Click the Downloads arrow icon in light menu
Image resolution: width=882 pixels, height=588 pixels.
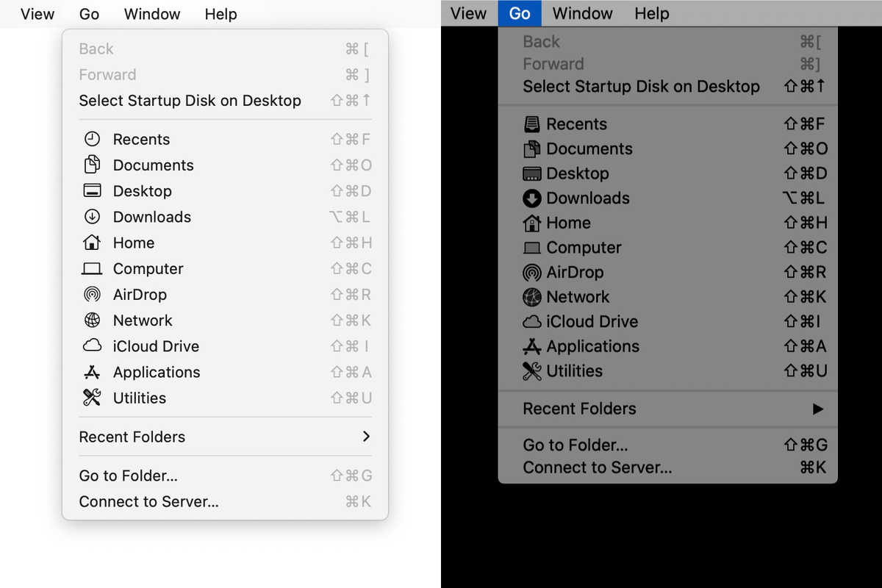(x=92, y=217)
